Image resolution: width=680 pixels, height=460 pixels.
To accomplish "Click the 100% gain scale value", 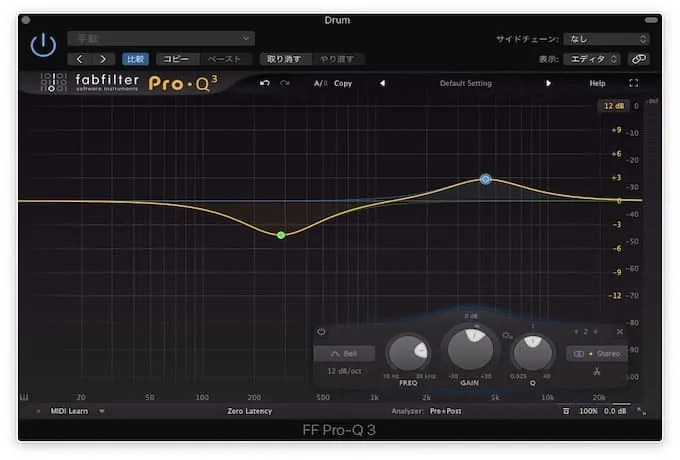I will [x=588, y=411].
